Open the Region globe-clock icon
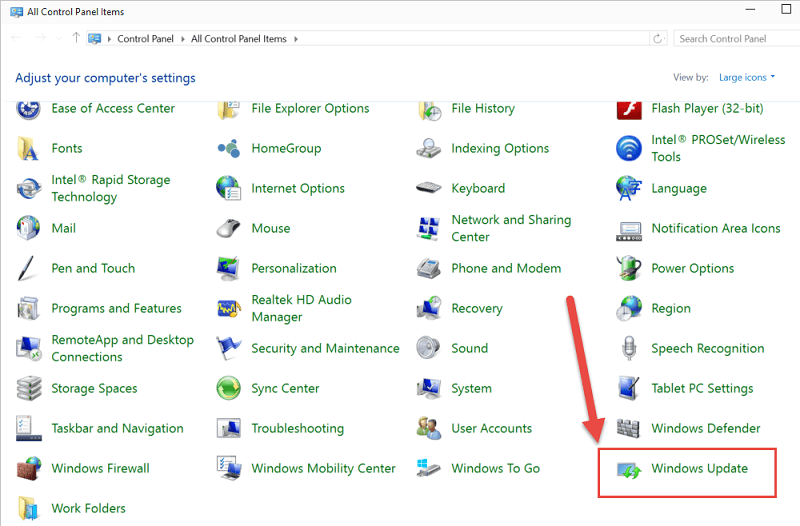This screenshot has width=800, height=526. (x=629, y=308)
